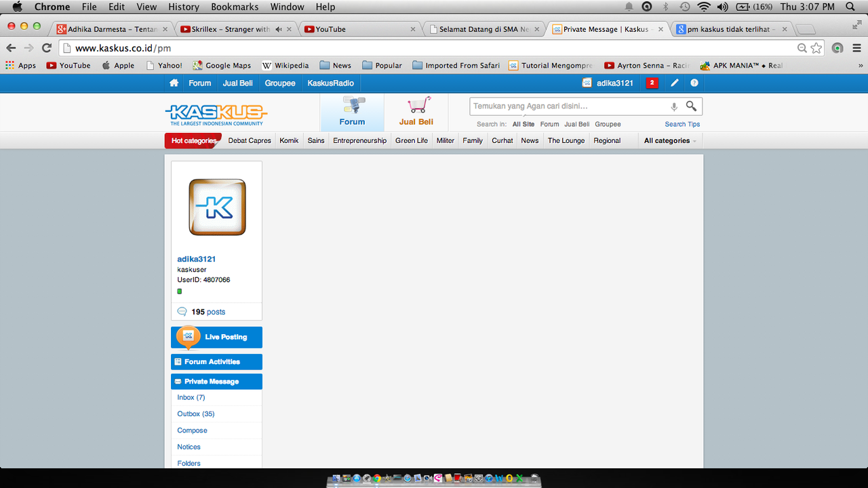Click the microphone voice search icon
This screenshot has height=488, width=868.
pos(673,106)
